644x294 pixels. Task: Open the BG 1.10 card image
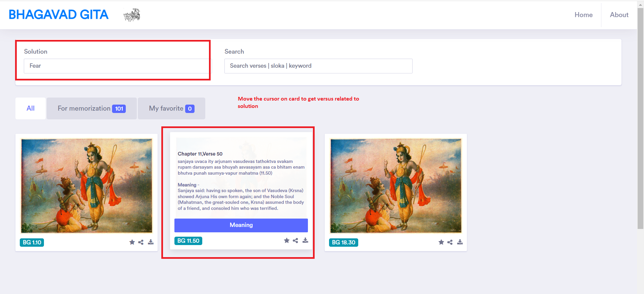click(x=87, y=186)
